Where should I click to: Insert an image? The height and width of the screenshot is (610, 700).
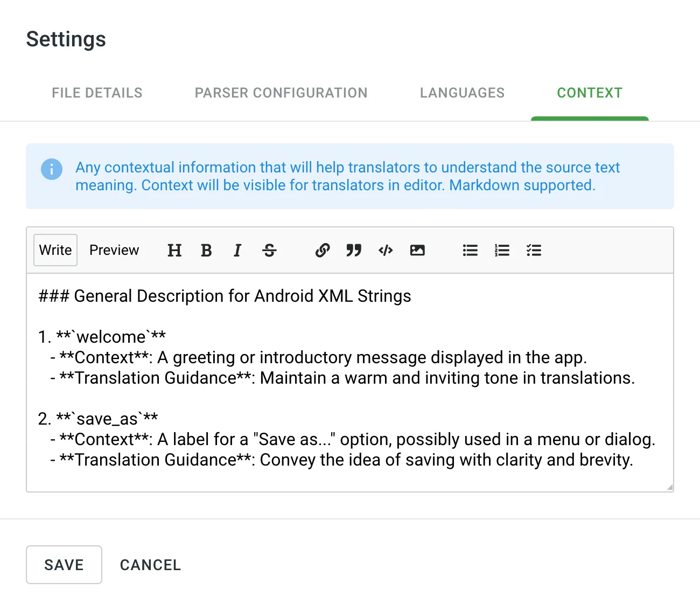point(418,250)
